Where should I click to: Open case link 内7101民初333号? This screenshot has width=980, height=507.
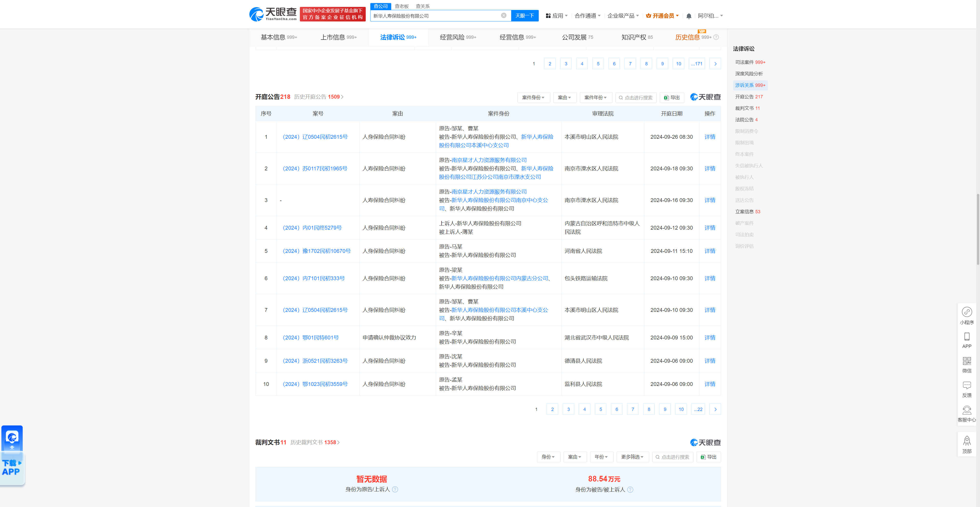pyautogui.click(x=313, y=278)
